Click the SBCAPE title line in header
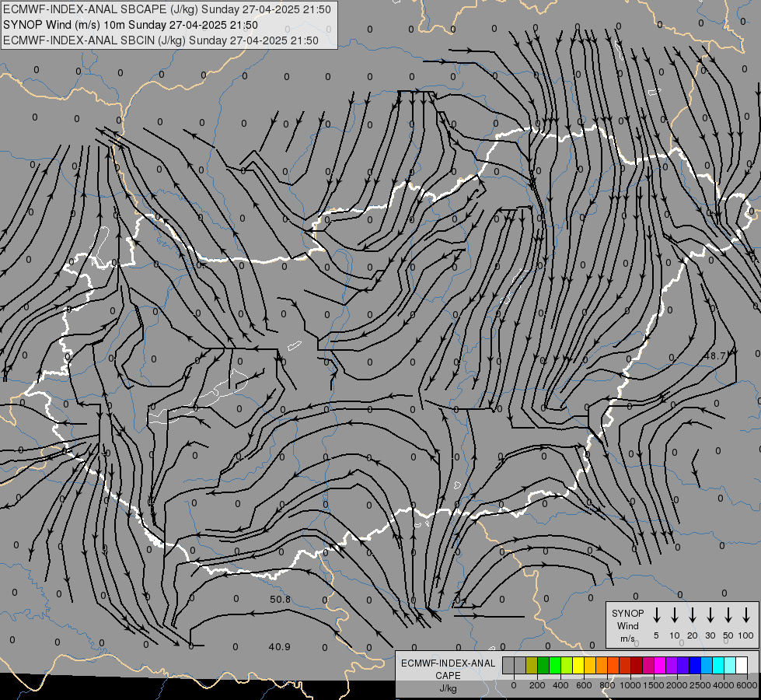Viewport: 761px width, 700px height. [x=167, y=9]
